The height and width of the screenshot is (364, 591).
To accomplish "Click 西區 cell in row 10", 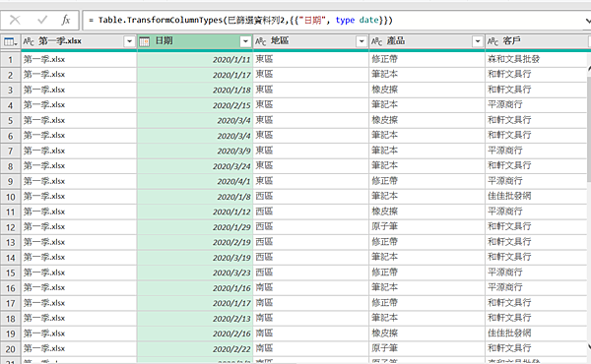I will tap(311, 197).
